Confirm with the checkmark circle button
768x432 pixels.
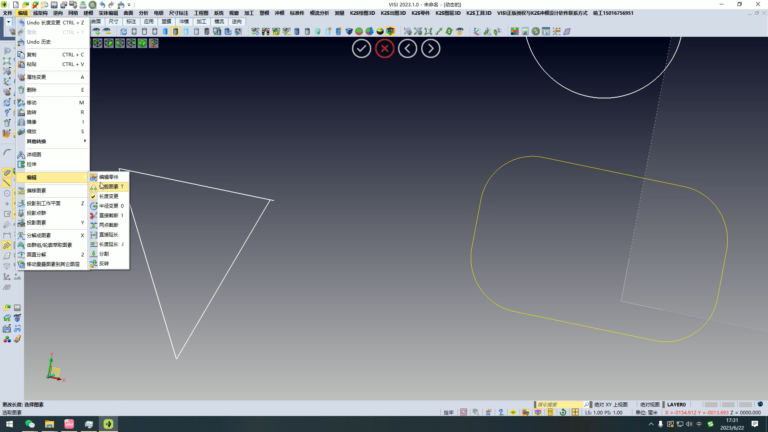coord(361,48)
